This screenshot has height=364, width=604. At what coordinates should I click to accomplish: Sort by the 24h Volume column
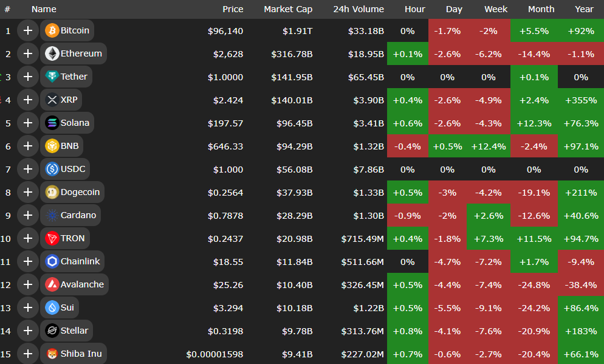click(358, 9)
